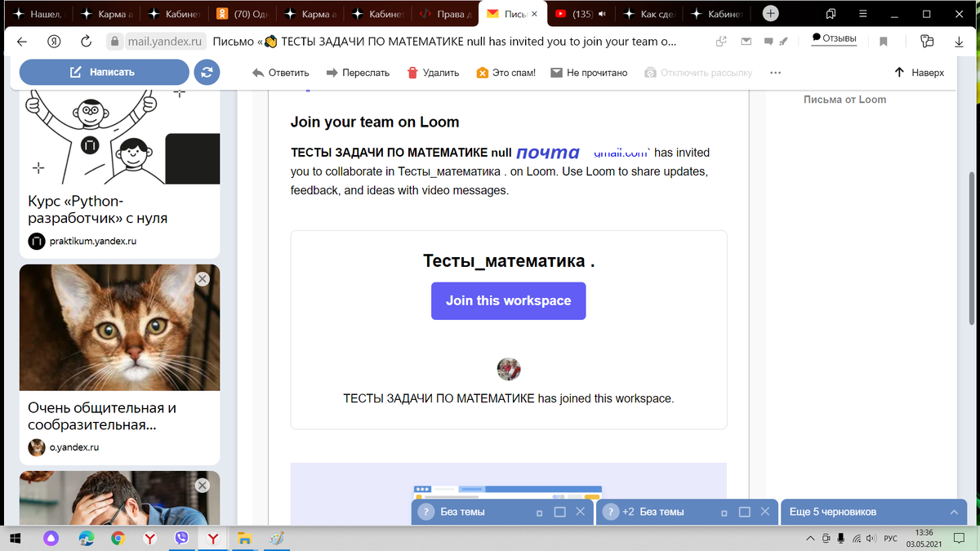Delete the email via the Удалить trash icon

(x=433, y=73)
